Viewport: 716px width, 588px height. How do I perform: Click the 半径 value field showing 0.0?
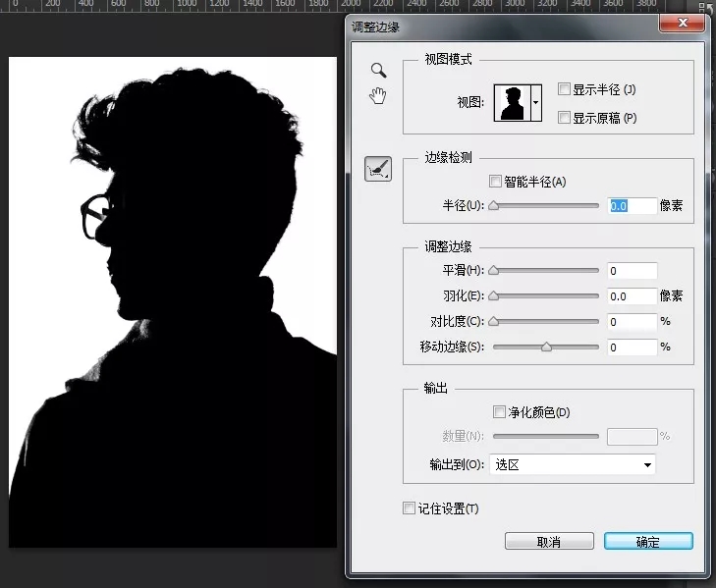pos(632,206)
